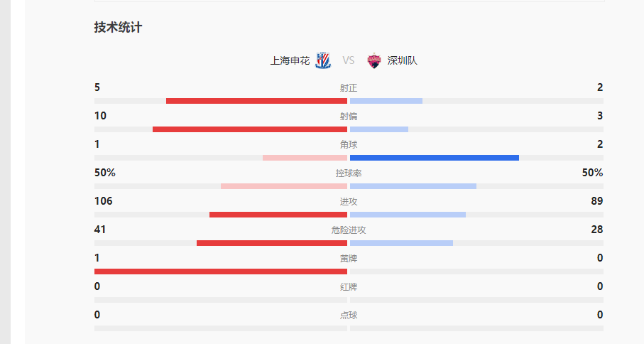Click the light blue 控球率 bar on right
This screenshot has height=344, width=644.
[413, 186]
